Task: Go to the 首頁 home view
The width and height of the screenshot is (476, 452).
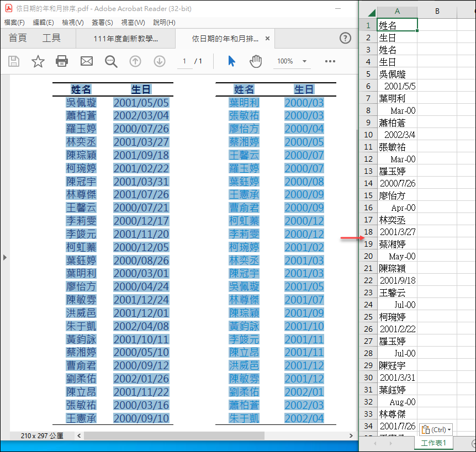Action: point(18,38)
